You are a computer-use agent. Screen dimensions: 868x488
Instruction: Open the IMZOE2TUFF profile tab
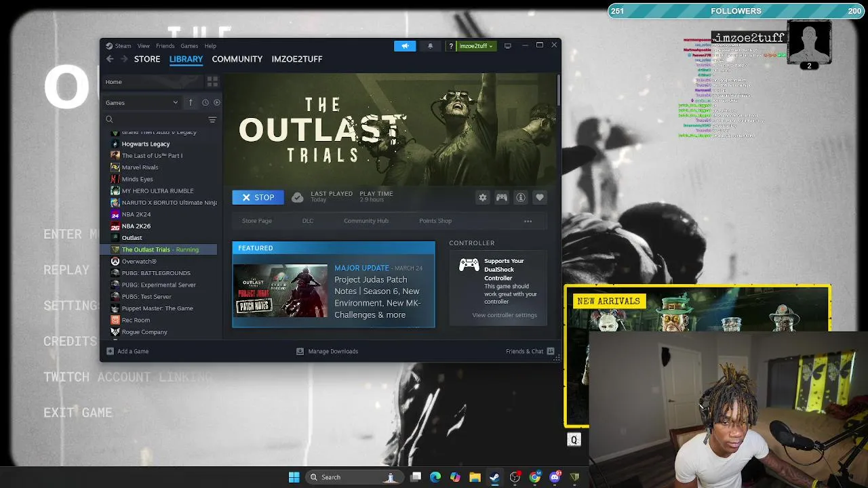(297, 59)
